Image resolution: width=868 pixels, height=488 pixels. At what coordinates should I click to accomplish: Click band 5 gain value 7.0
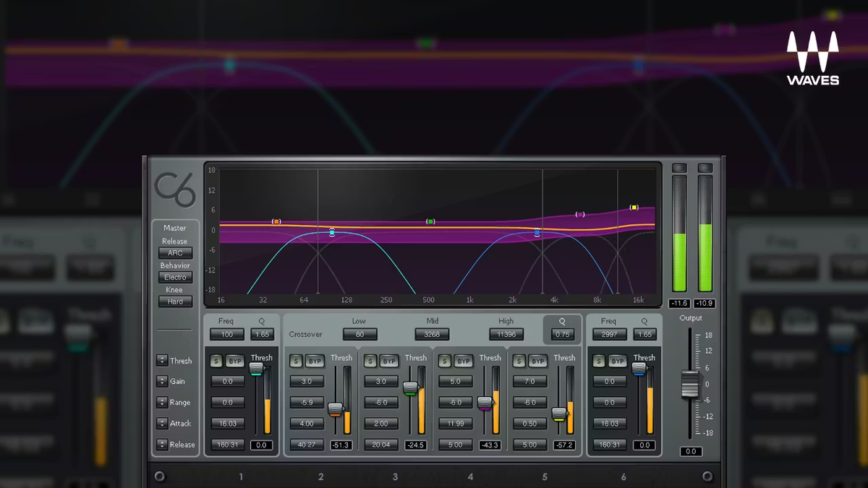[x=530, y=382]
